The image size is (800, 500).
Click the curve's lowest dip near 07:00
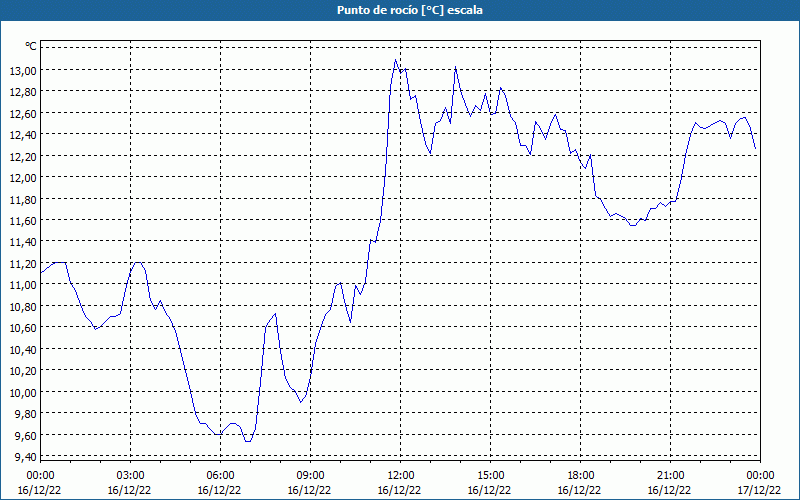point(248,441)
